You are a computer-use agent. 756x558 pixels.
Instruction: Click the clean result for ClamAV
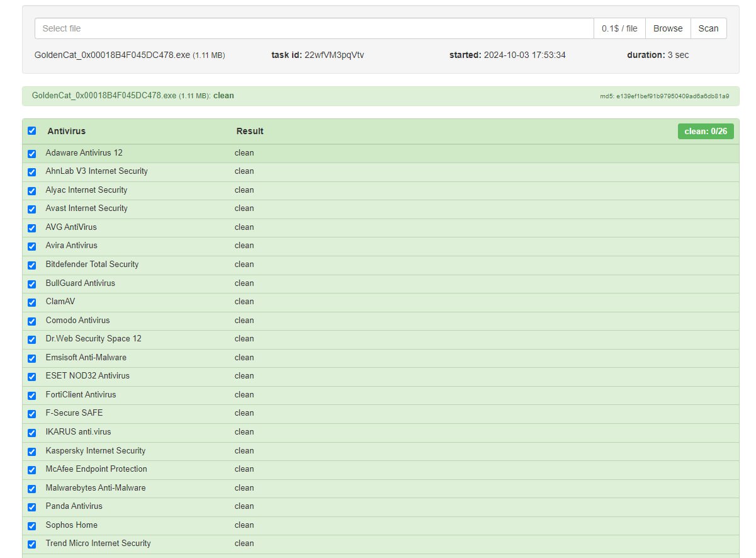tap(244, 301)
